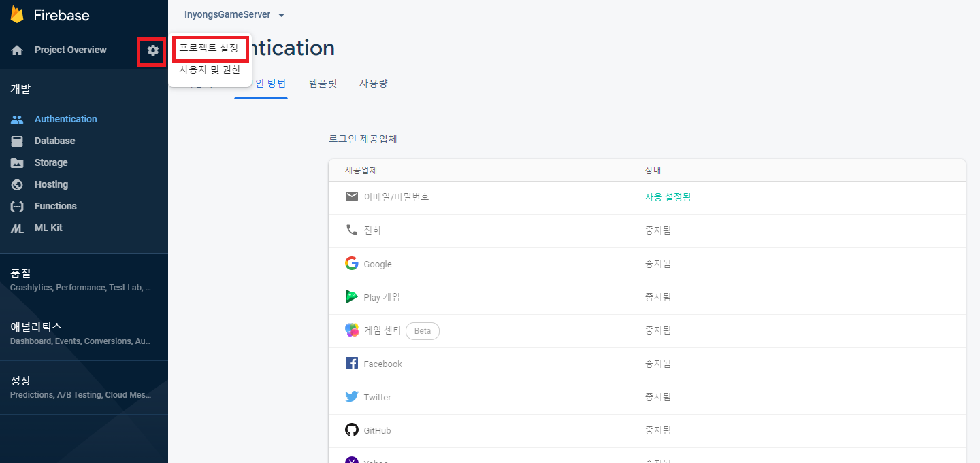Open the InyongsGameServer project dropdown
The width and height of the screenshot is (980, 463).
[x=235, y=14]
